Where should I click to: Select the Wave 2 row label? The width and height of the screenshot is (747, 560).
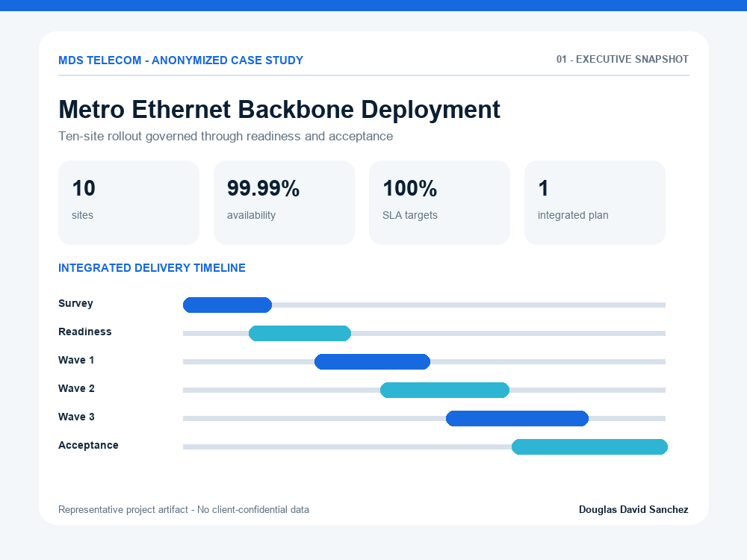pos(76,388)
